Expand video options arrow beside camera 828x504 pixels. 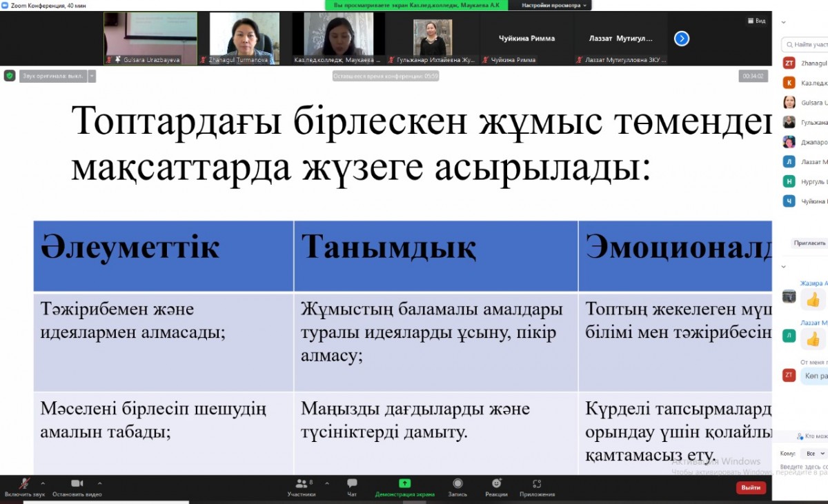click(x=99, y=483)
